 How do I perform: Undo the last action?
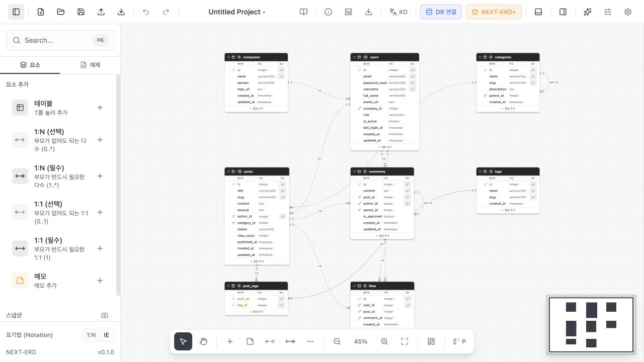coord(146,12)
